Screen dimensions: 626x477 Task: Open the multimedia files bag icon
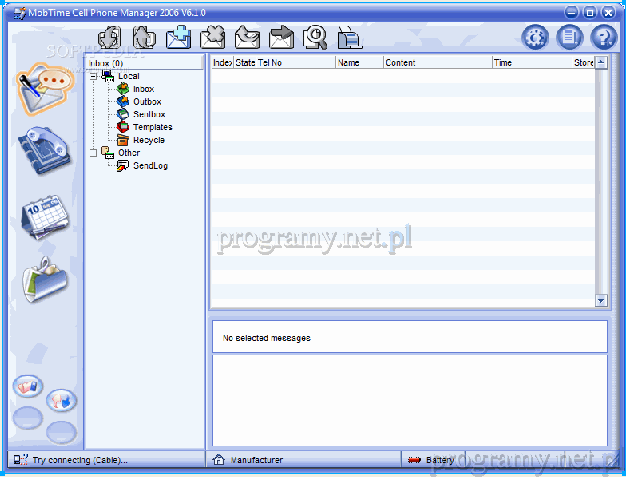click(x=45, y=279)
